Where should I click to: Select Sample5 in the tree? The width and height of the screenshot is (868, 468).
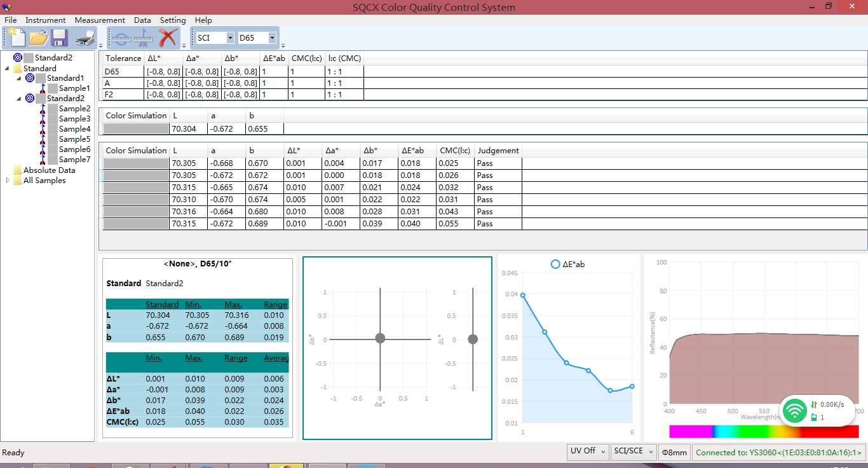pos(74,139)
